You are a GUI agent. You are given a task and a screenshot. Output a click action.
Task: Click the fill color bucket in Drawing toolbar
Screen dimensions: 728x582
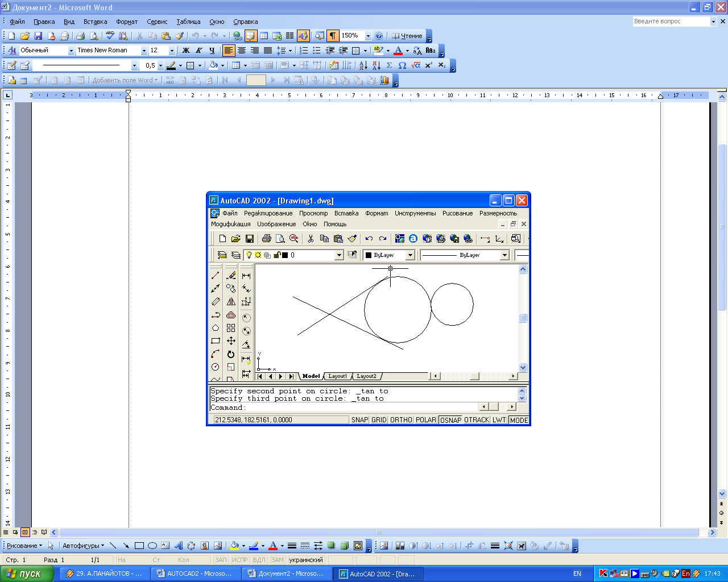click(234, 546)
